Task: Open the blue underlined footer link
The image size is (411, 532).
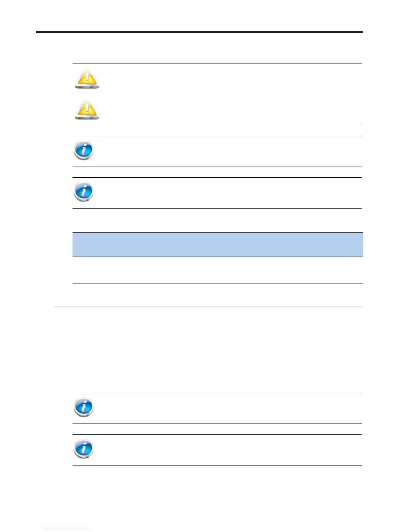Action: click(66, 529)
